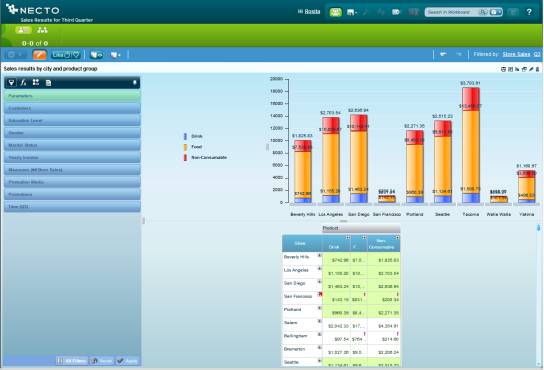Click the Food legend color swatch

(185, 147)
